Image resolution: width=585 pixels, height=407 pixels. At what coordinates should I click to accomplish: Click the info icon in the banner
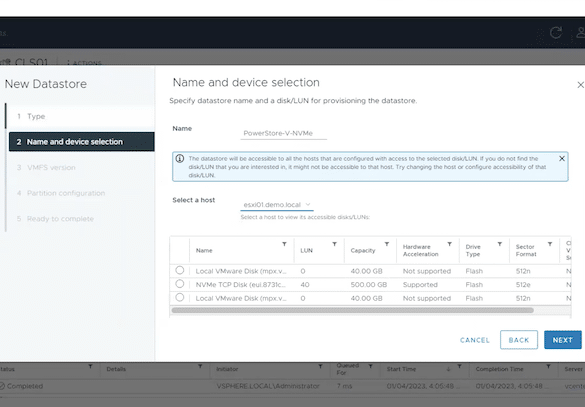point(180,159)
